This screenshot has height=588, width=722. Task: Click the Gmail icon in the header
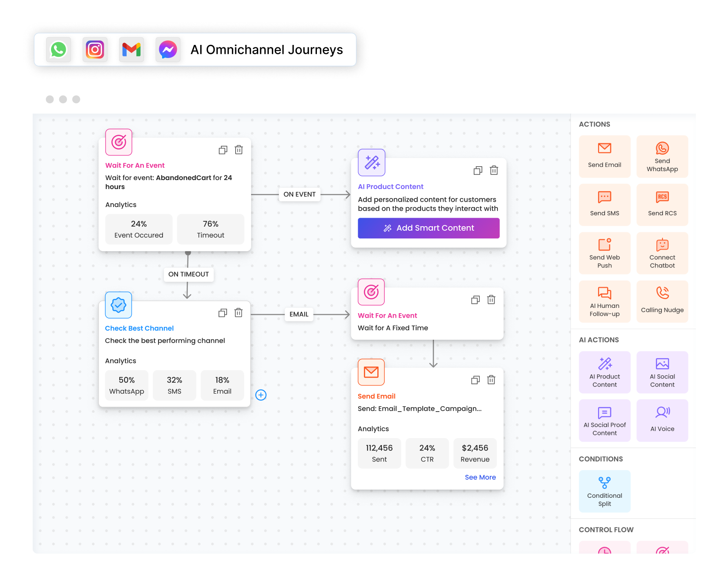pyautogui.click(x=131, y=49)
